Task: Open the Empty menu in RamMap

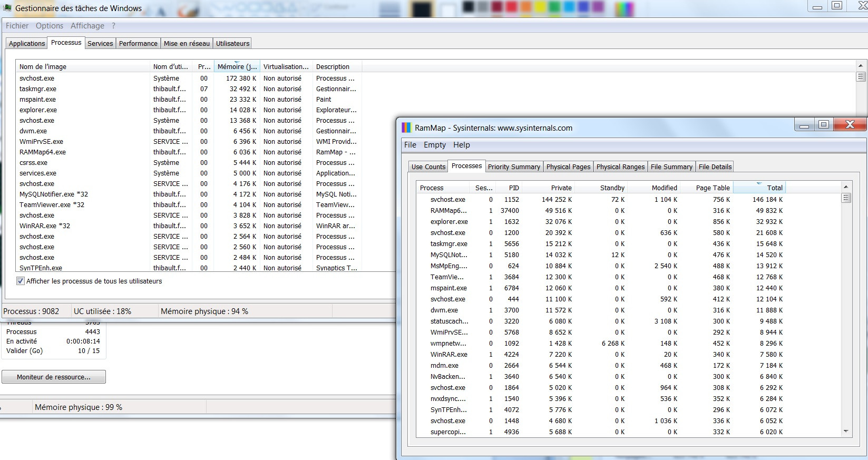Action: coord(435,145)
